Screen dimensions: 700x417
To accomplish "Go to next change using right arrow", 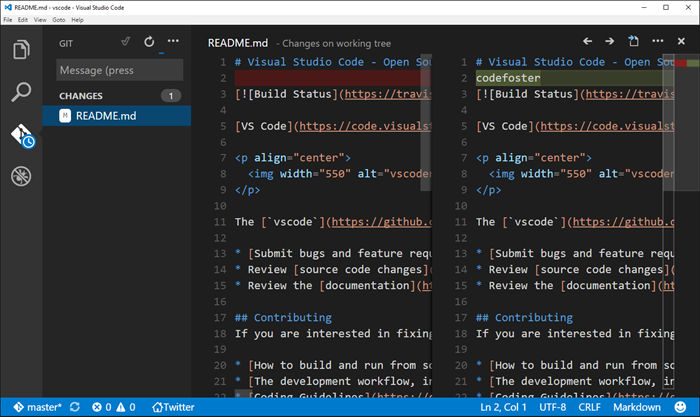I will point(609,42).
